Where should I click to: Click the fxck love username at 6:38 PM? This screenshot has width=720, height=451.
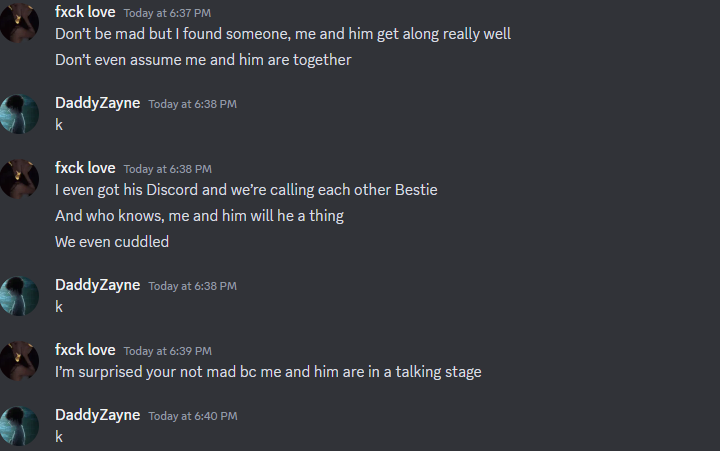(x=85, y=168)
